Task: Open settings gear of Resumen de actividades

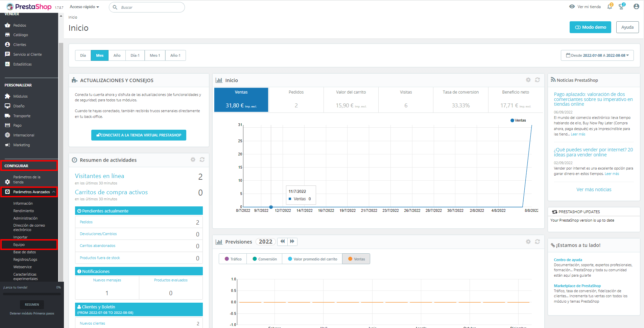Action: click(x=193, y=159)
